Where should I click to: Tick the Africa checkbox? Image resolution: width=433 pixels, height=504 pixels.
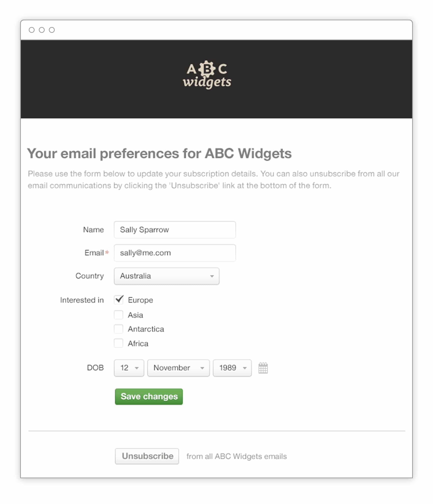(119, 343)
